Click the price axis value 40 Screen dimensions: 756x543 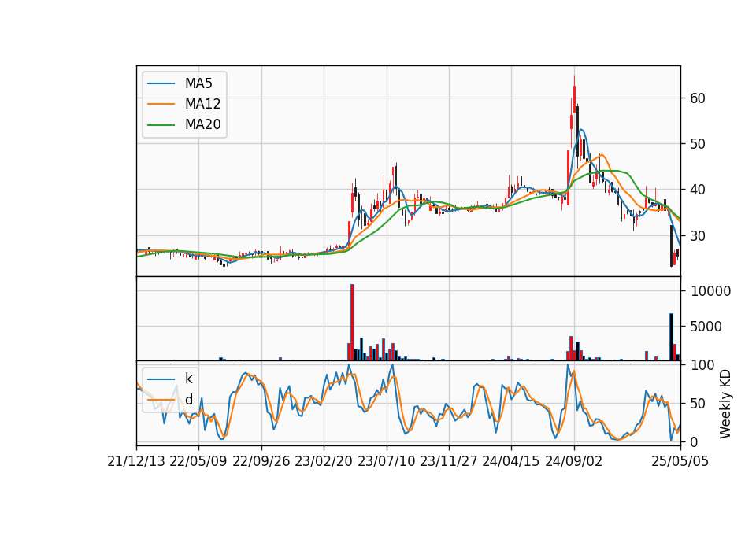(x=697, y=190)
